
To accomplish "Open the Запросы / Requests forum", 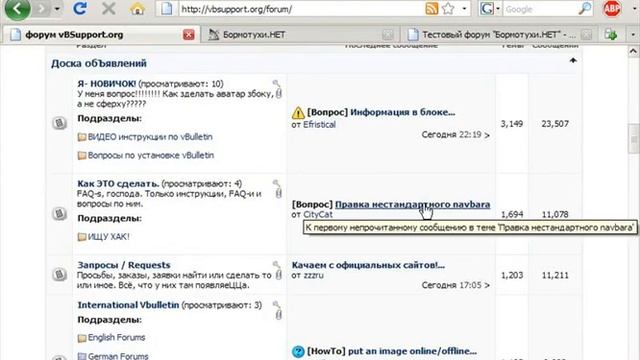I will 124,265.
